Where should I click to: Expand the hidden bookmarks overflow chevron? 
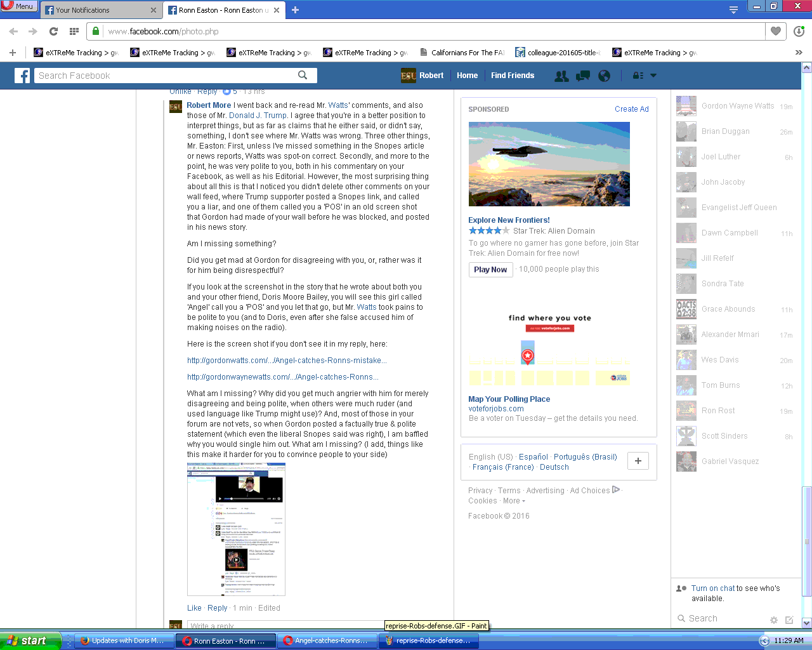(798, 53)
